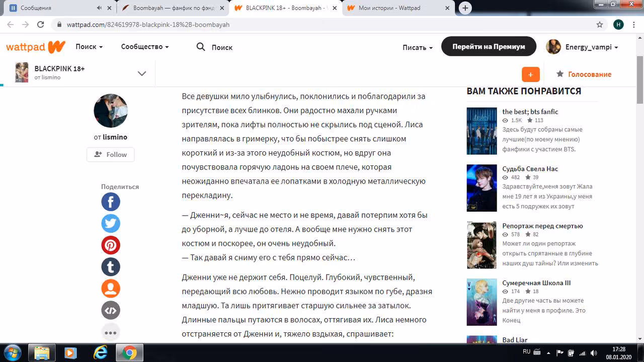Open Сумеречная Школа III story
644x362 pixels.
pyautogui.click(x=536, y=283)
